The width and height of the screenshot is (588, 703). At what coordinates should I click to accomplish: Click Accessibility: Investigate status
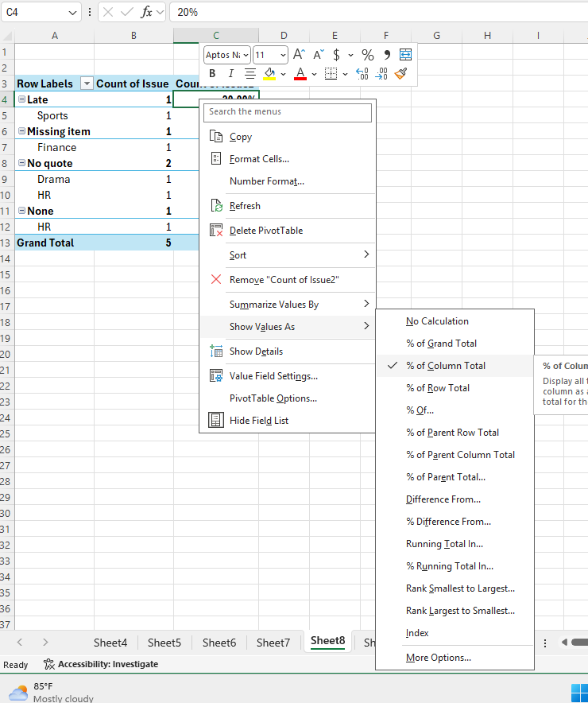tap(101, 664)
